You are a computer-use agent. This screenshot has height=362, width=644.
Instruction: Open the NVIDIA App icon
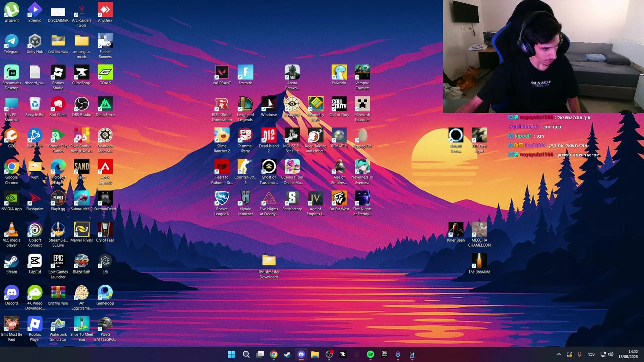[11, 201]
